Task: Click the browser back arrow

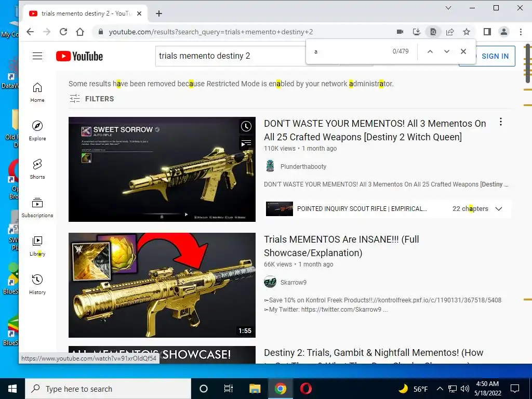Action: [x=30, y=32]
